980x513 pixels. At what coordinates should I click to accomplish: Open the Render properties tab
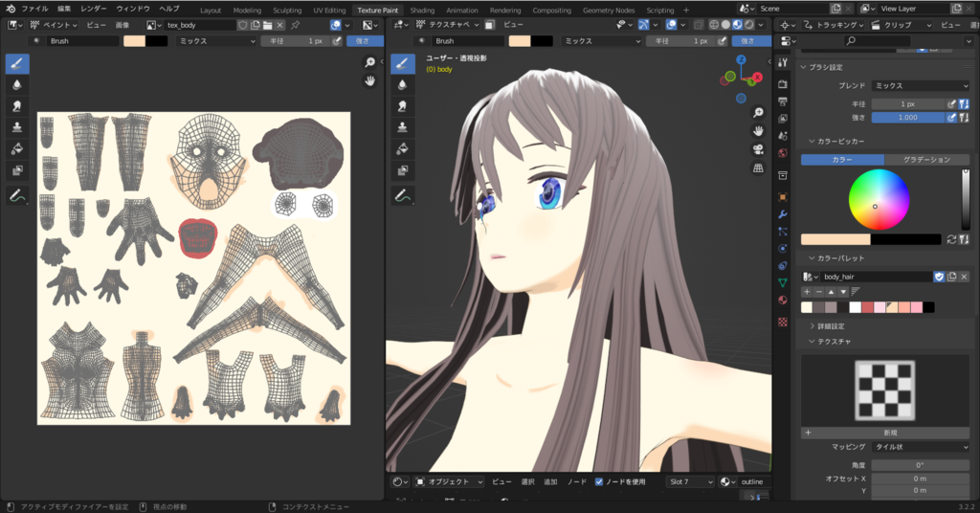tap(783, 84)
